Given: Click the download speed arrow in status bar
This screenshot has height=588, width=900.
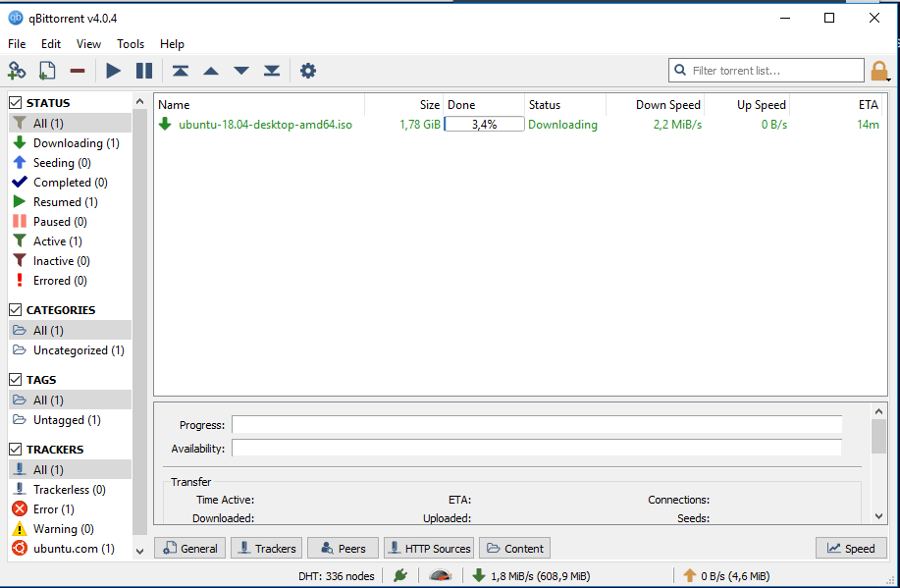Looking at the screenshot, I should tap(479, 575).
